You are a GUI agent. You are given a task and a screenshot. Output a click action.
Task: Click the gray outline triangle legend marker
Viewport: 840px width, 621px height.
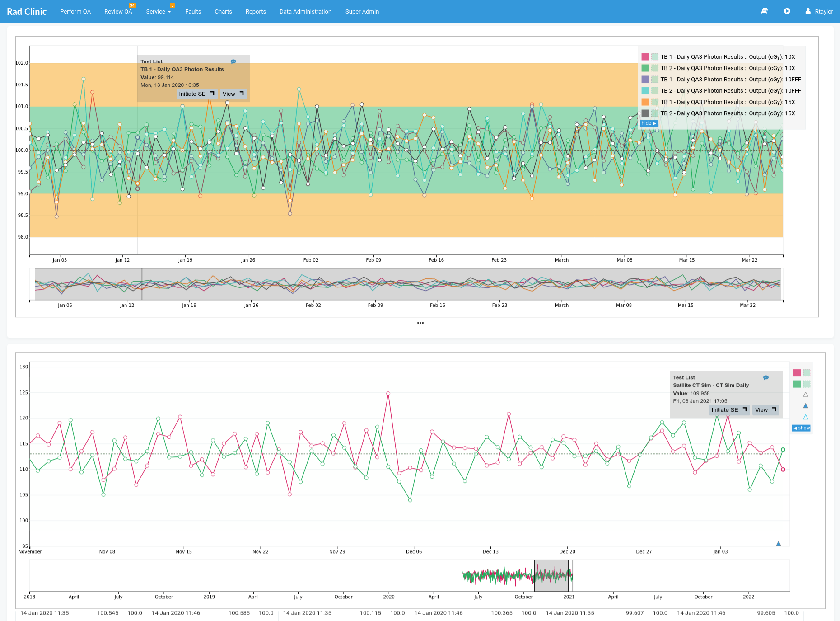[x=806, y=395]
